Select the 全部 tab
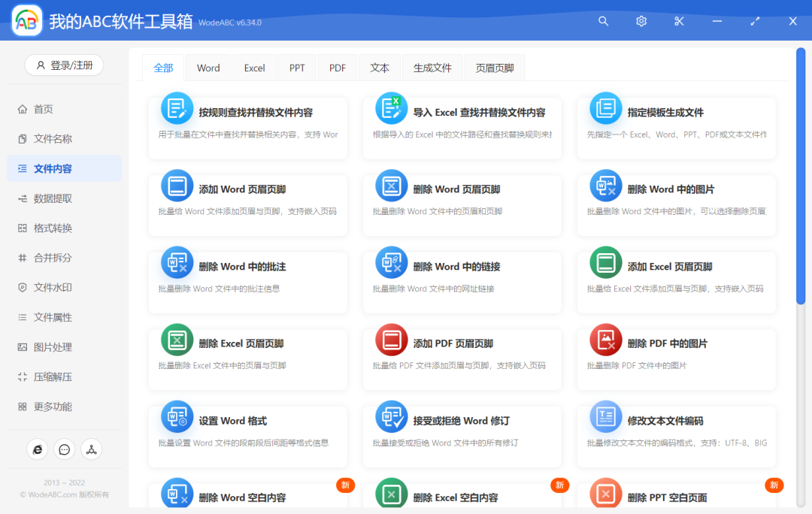Screen dimensions: 812x514 [x=163, y=68]
